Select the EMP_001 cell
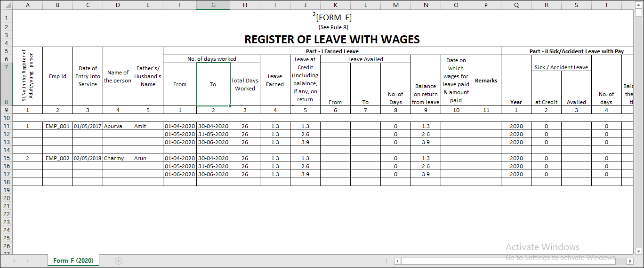The height and width of the screenshot is (268, 644). 57,126
